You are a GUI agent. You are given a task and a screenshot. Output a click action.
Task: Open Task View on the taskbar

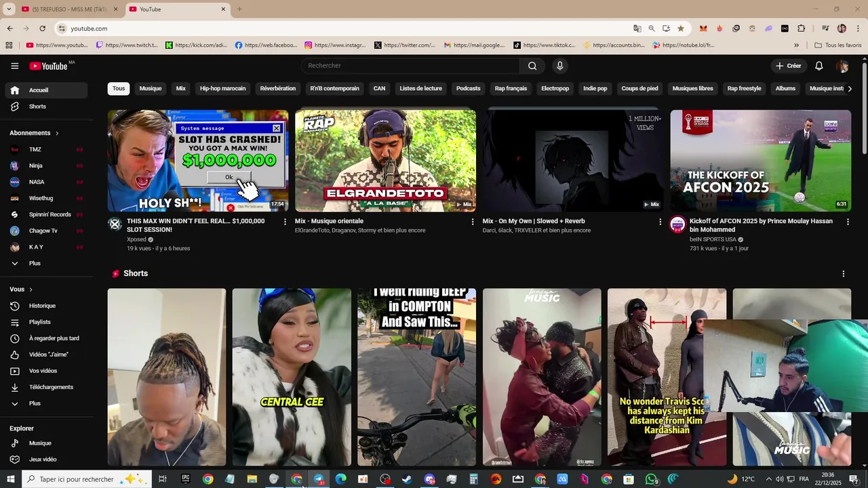163,479
